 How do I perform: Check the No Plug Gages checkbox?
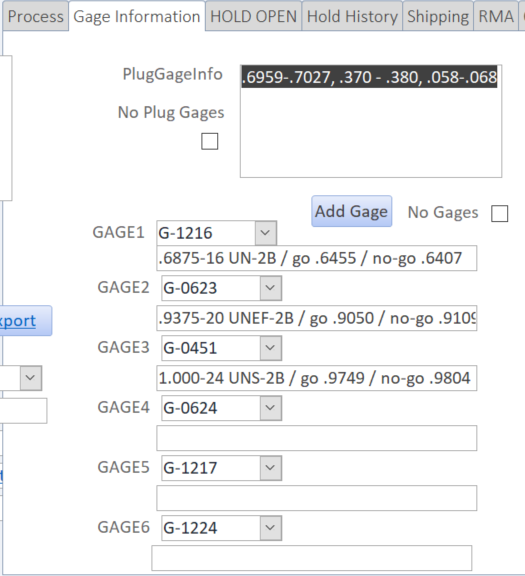pos(210,141)
